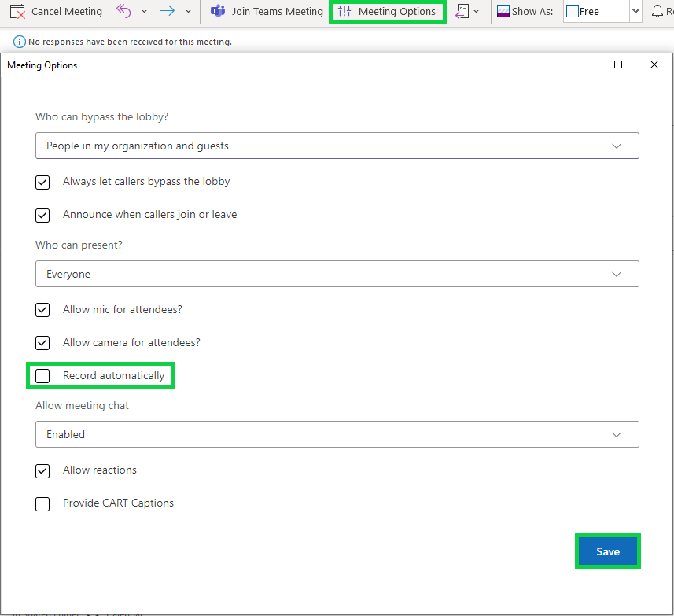Click the blue forward arrow icon
This screenshot has width=674, height=616.
point(168,11)
